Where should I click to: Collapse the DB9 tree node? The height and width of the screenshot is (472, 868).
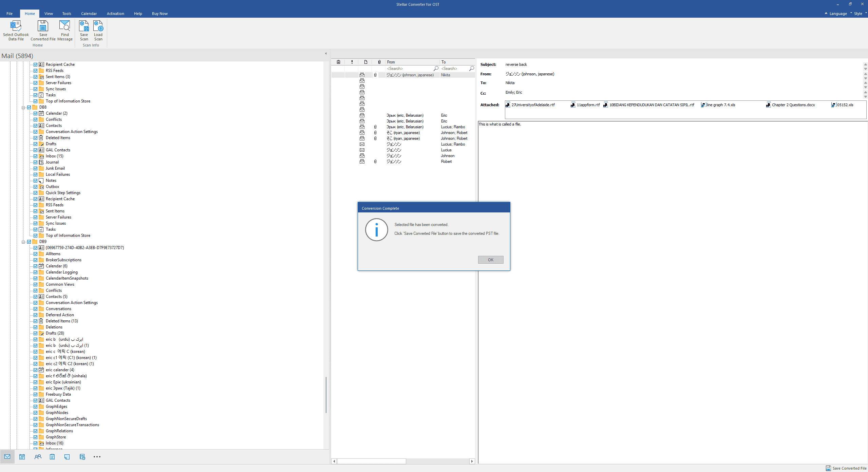(x=23, y=242)
